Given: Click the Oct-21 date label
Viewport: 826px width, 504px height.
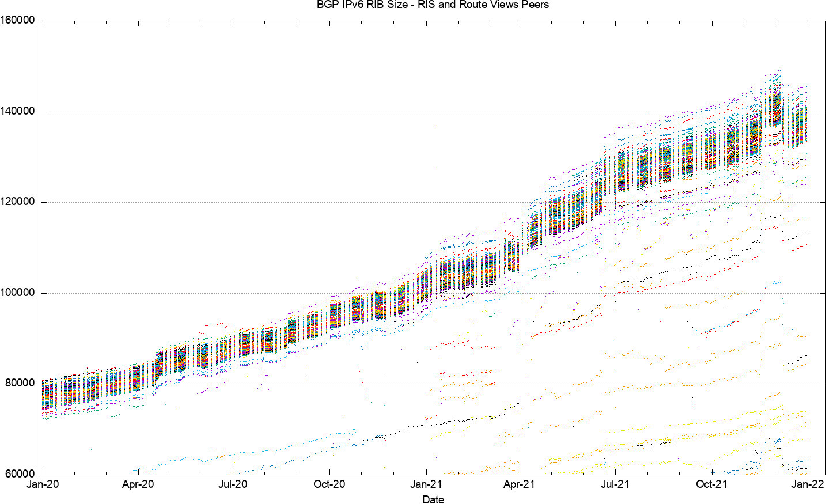Looking at the screenshot, I should (x=712, y=484).
